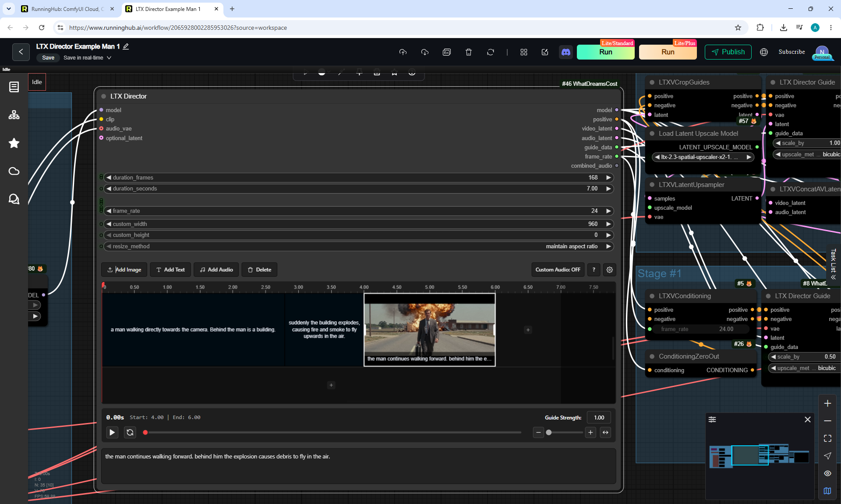The width and height of the screenshot is (841, 504).
Task: Rename workflow using the pencil icon
Action: point(126,46)
